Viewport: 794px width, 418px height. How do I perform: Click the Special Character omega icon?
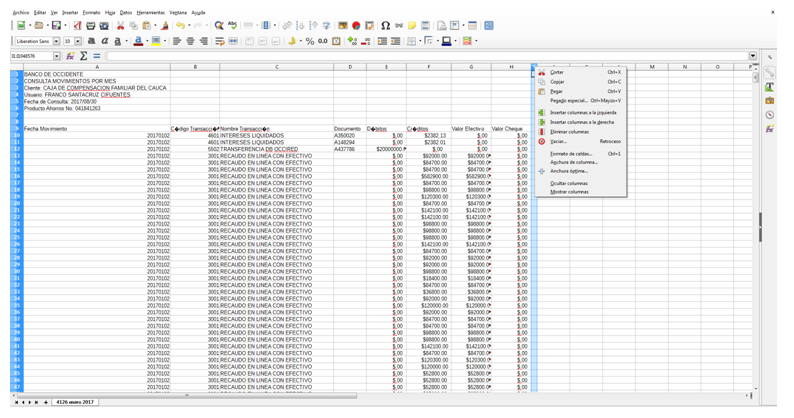click(385, 26)
